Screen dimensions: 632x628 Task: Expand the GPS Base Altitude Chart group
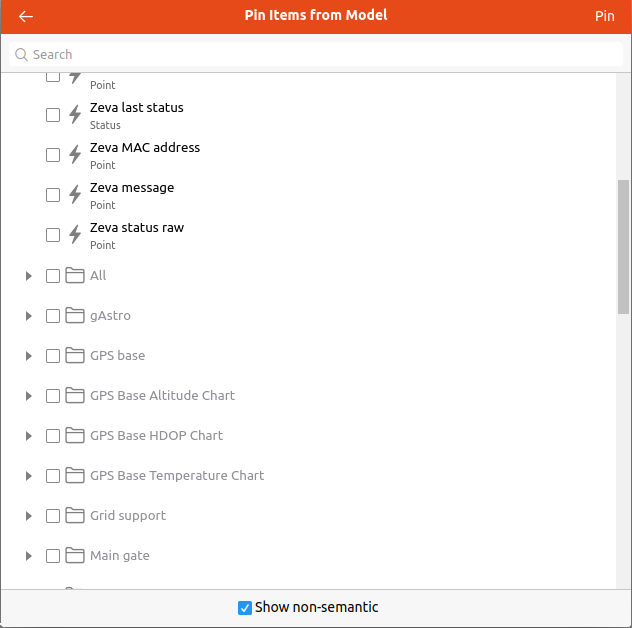29,396
